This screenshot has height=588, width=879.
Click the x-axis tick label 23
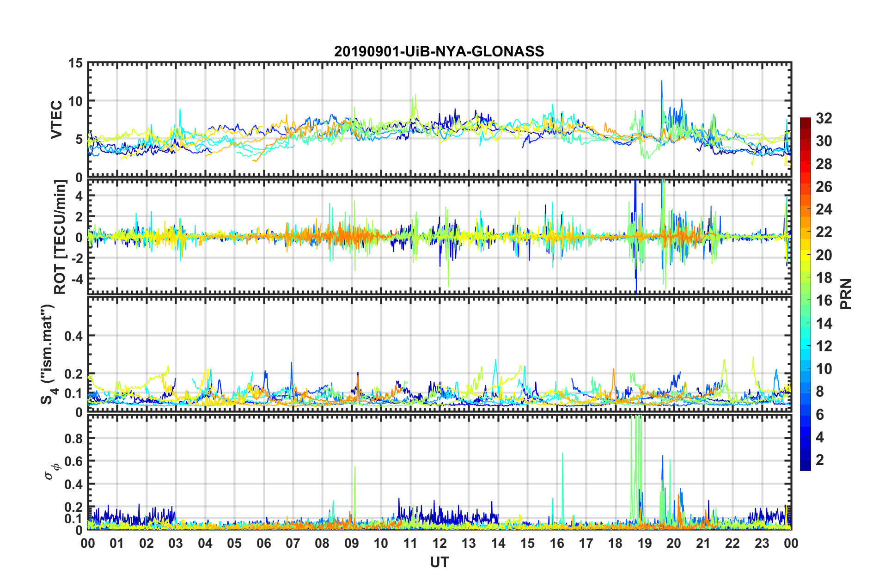click(762, 543)
